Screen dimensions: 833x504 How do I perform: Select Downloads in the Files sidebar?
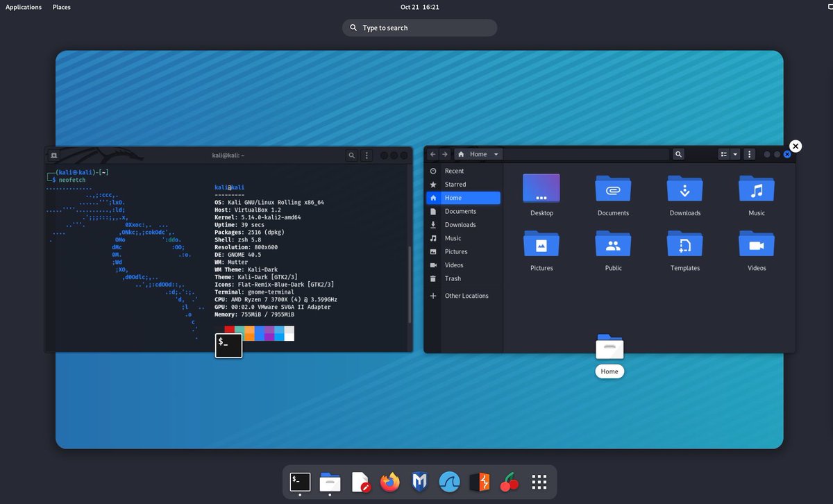464,225
